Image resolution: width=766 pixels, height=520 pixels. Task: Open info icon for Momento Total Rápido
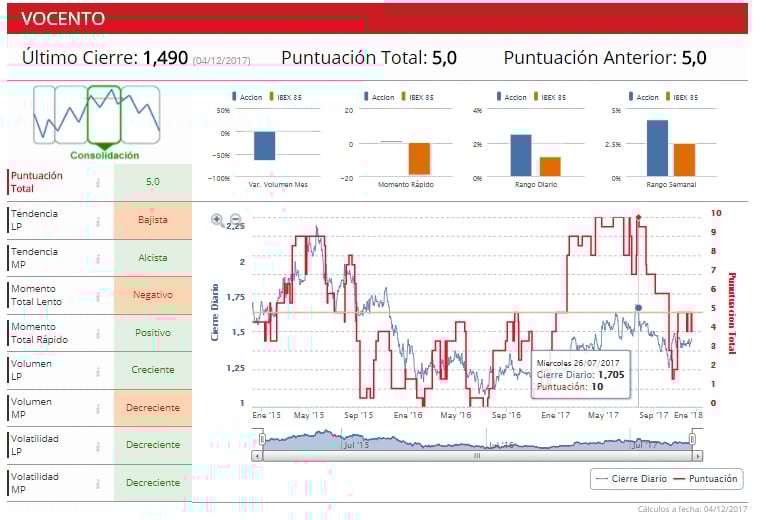(x=98, y=334)
